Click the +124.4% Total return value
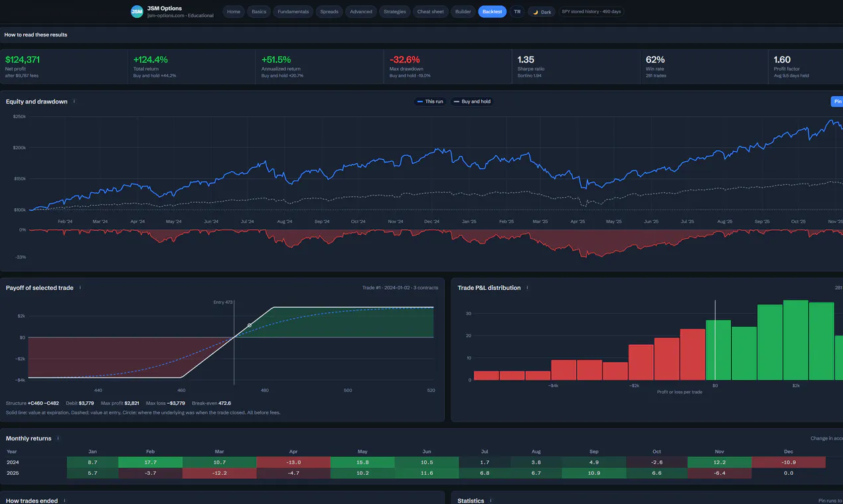 click(151, 60)
